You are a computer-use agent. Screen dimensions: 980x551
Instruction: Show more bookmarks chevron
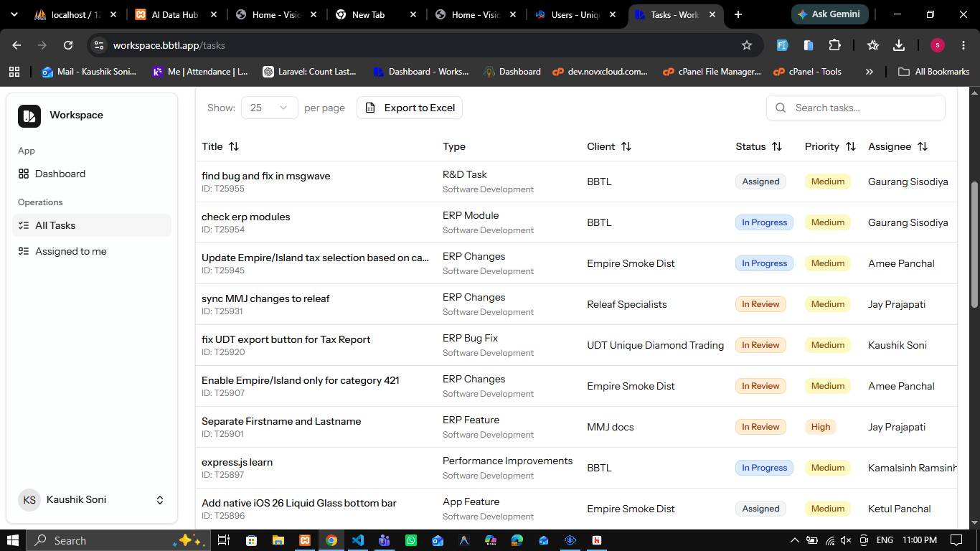tap(869, 72)
